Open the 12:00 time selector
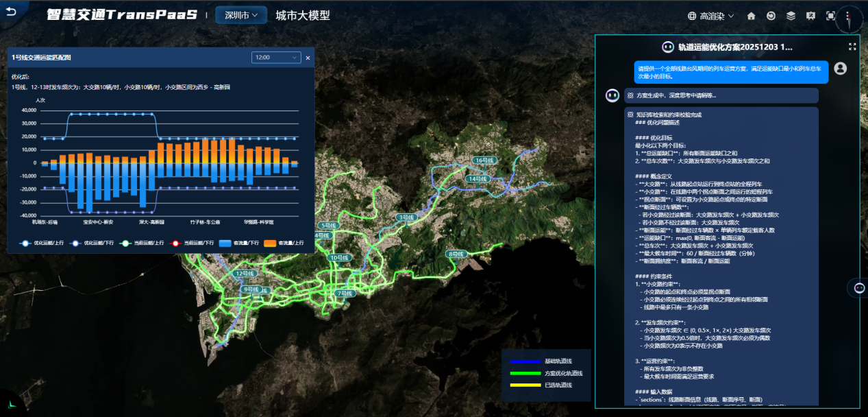 276,58
